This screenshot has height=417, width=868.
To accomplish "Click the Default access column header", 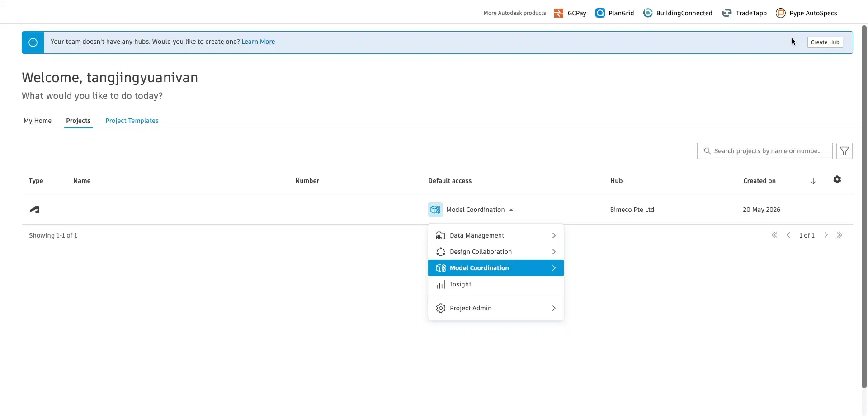I will (x=450, y=181).
